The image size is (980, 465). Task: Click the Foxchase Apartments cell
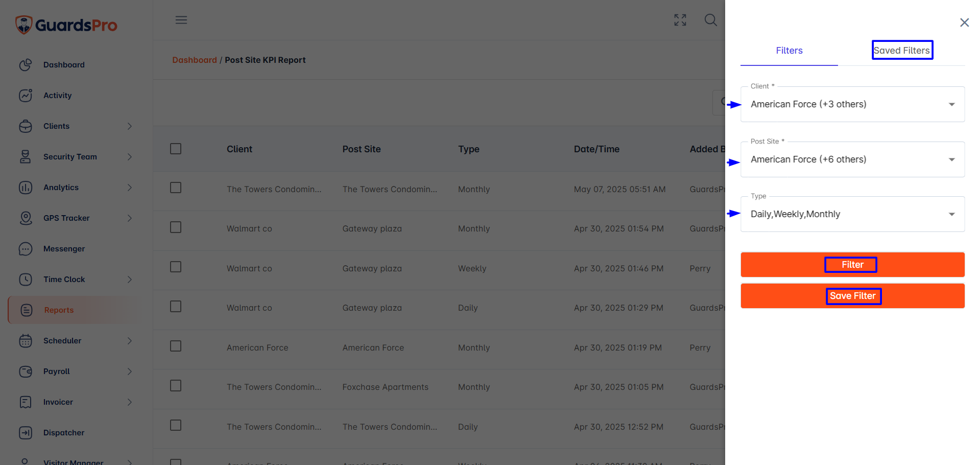pyautogui.click(x=386, y=387)
